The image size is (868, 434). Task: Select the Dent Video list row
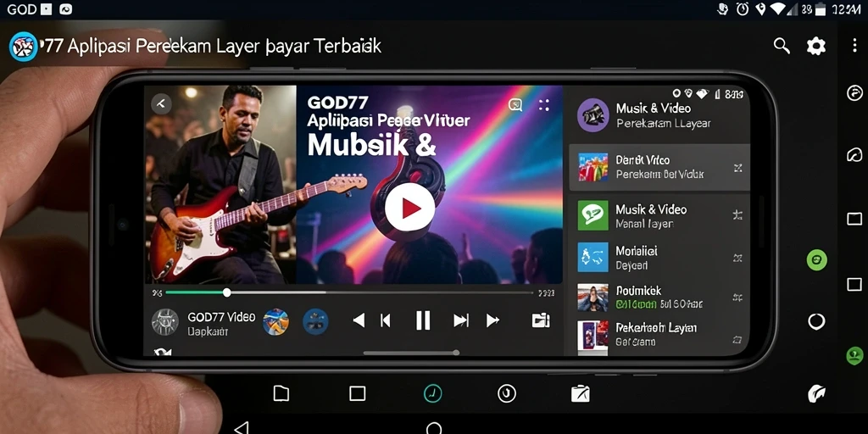[659, 167]
